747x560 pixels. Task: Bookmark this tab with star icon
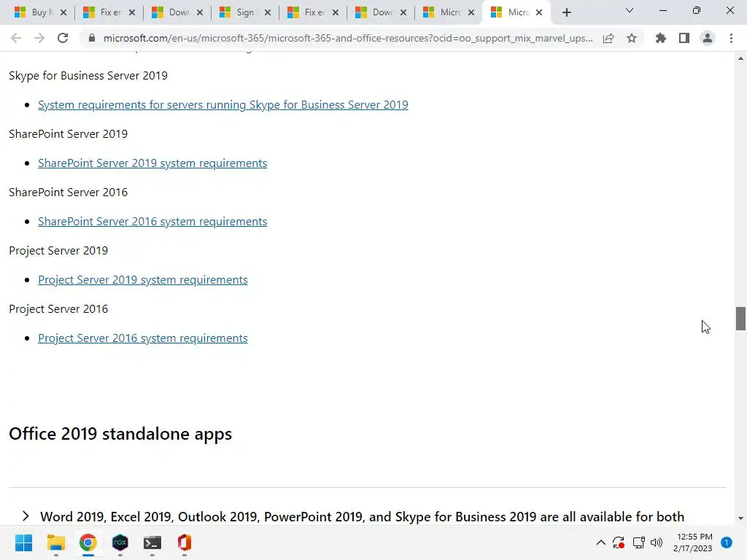point(632,38)
